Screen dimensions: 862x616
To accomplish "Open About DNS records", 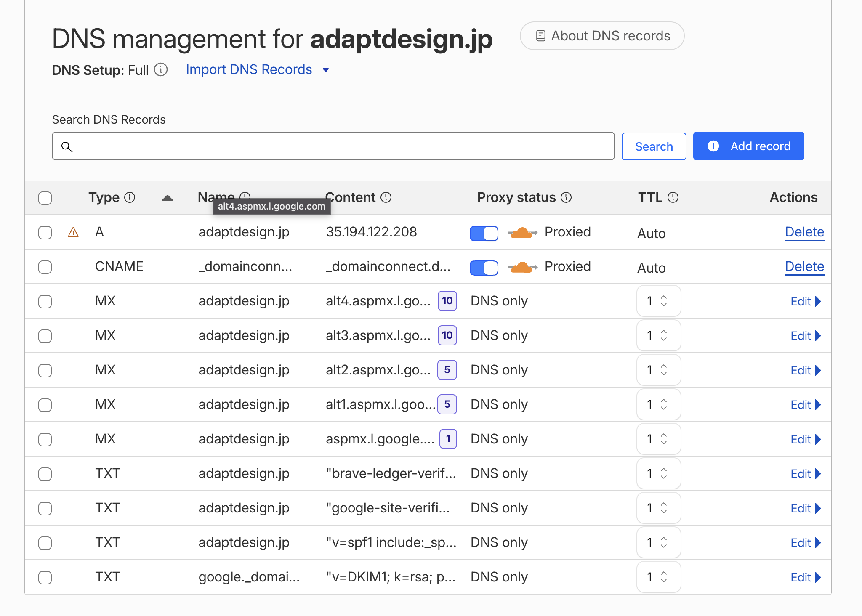I will pyautogui.click(x=602, y=36).
